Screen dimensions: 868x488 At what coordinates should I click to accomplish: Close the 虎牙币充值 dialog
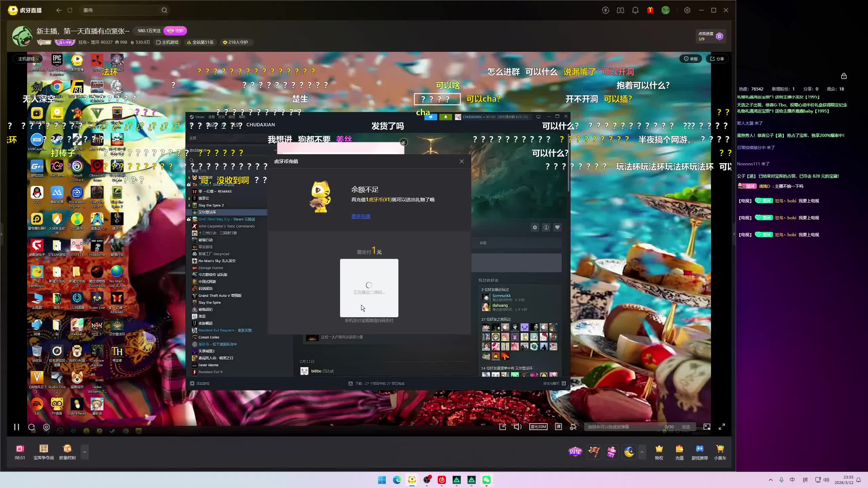click(461, 161)
